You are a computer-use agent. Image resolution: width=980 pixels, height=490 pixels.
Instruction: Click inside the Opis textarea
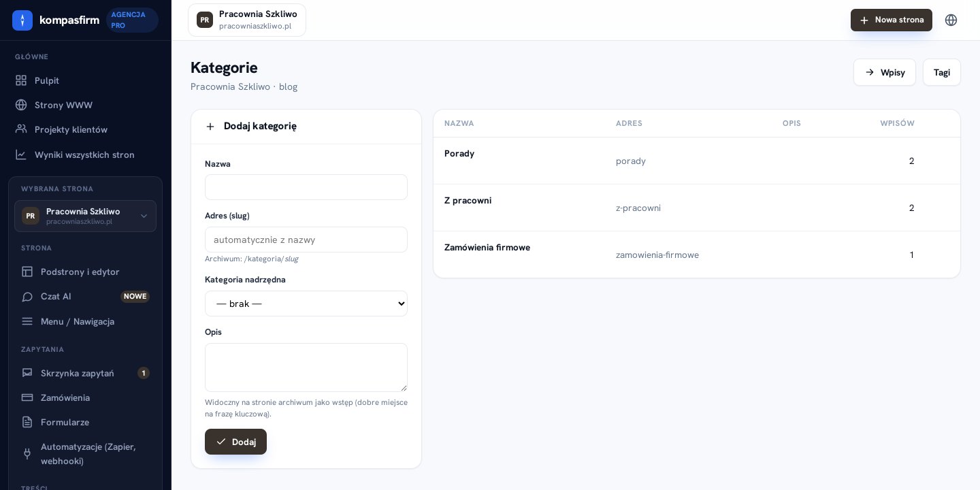(306, 367)
